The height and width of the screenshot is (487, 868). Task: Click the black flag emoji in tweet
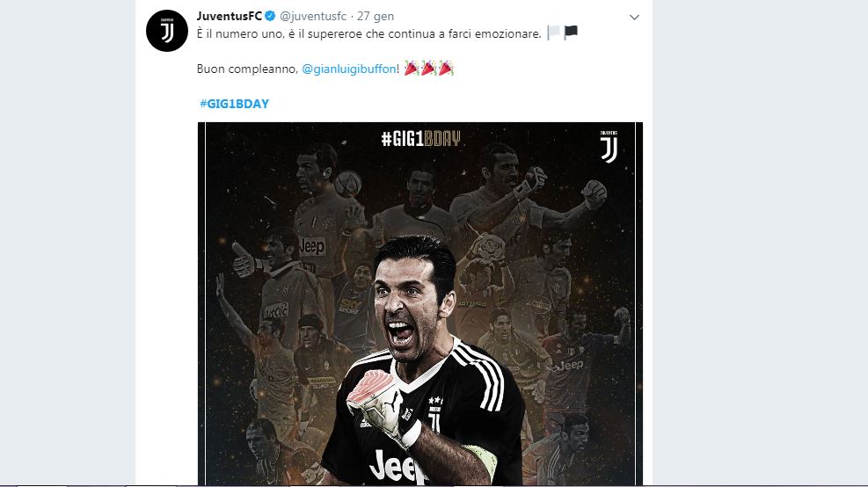571,33
